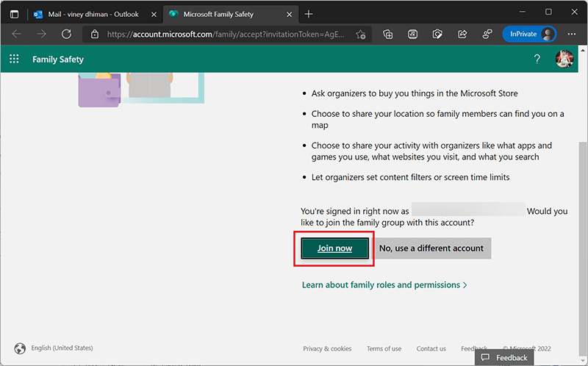Open the Collections toolbar icon

[388, 35]
